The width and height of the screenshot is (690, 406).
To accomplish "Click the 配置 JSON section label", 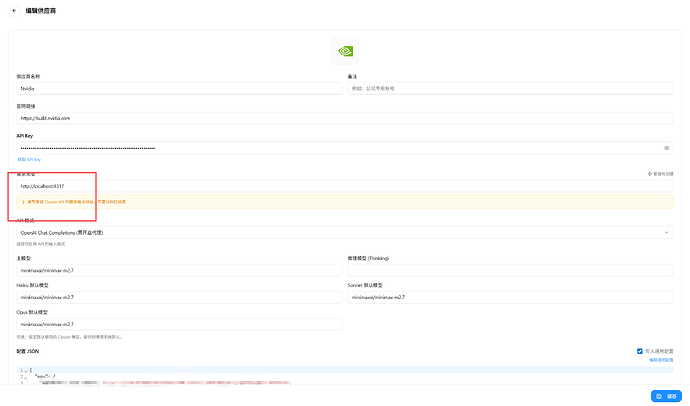I will coord(28,351).
